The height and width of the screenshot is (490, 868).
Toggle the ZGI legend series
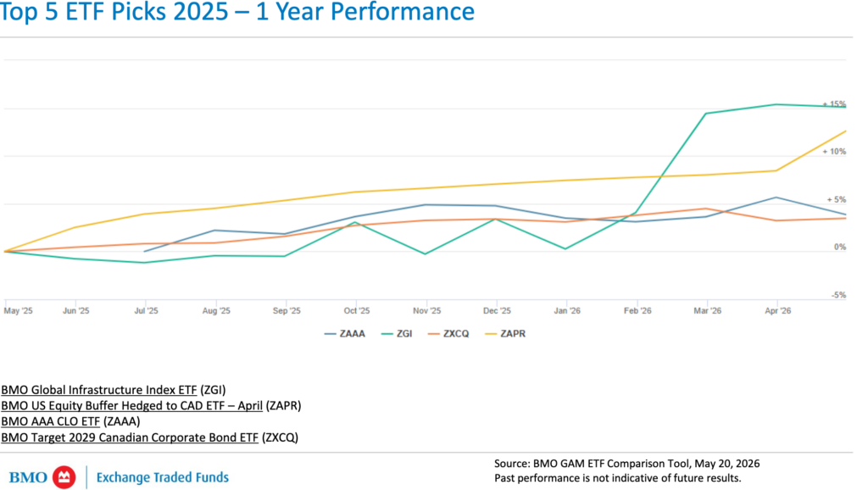coord(397,334)
